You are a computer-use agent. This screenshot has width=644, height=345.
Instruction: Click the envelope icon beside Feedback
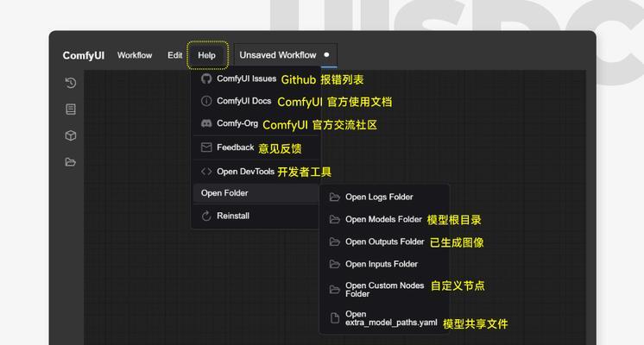[206, 147]
